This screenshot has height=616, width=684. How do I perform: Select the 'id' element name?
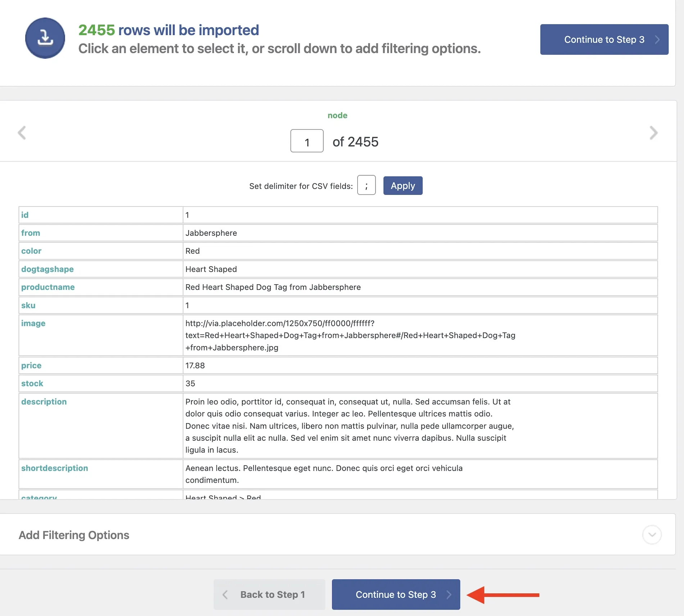[x=25, y=215]
